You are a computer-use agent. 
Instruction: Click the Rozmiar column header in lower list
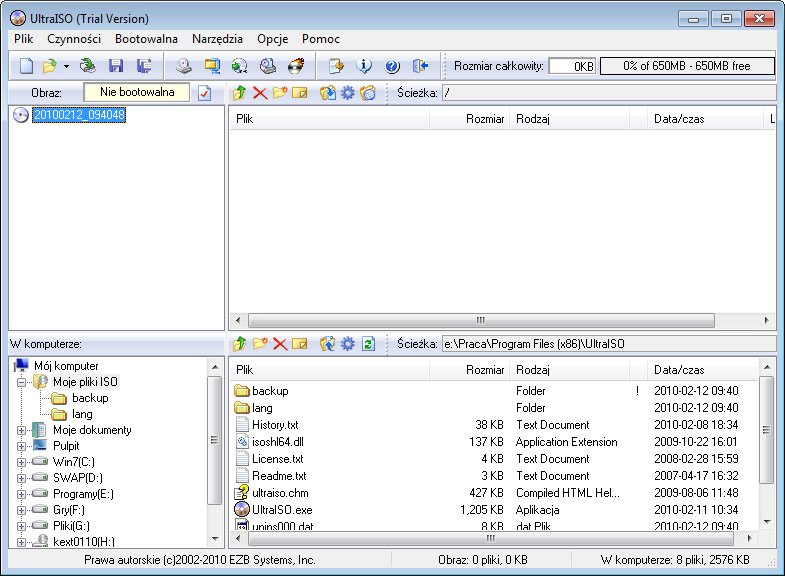pos(484,370)
